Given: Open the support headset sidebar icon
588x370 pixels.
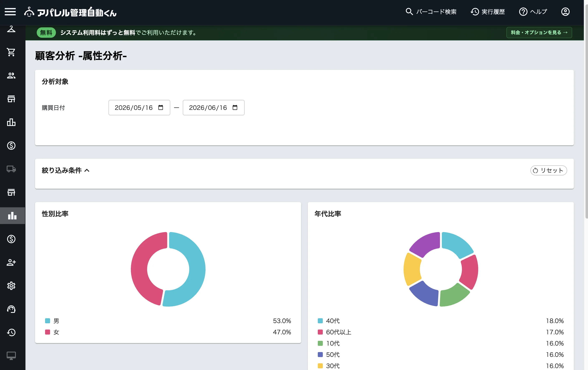Looking at the screenshot, I should pyautogui.click(x=11, y=309).
